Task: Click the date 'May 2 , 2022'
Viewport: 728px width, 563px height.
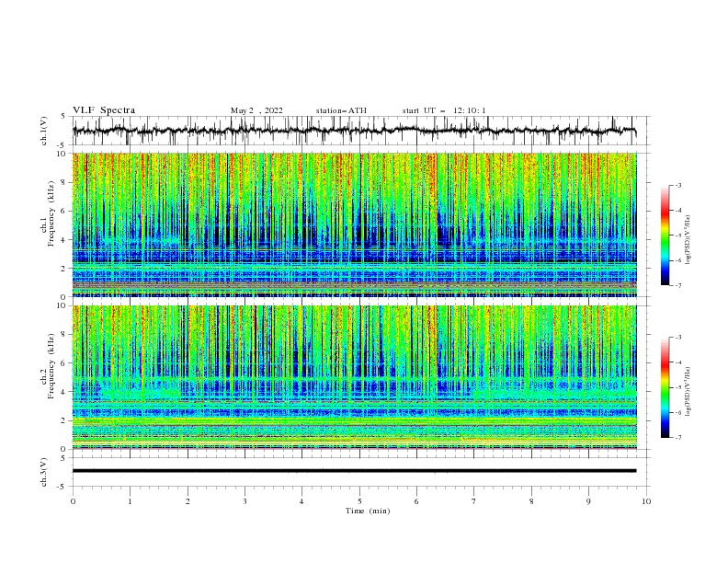Action: pos(256,110)
